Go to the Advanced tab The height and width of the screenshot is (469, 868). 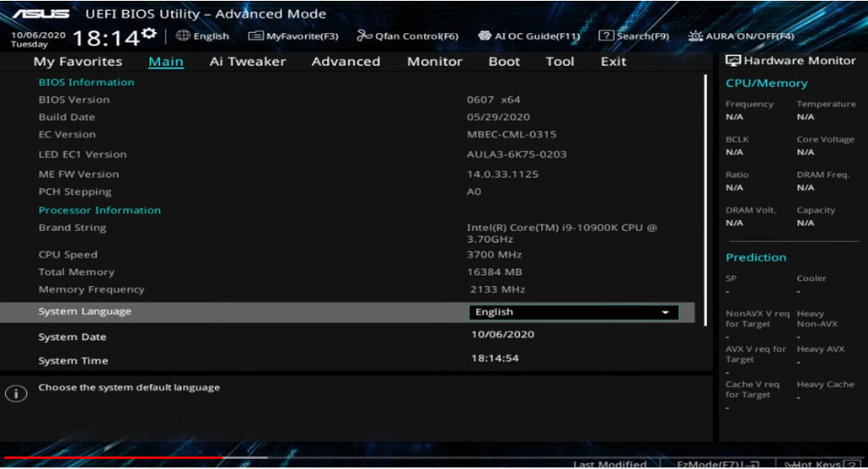point(346,62)
